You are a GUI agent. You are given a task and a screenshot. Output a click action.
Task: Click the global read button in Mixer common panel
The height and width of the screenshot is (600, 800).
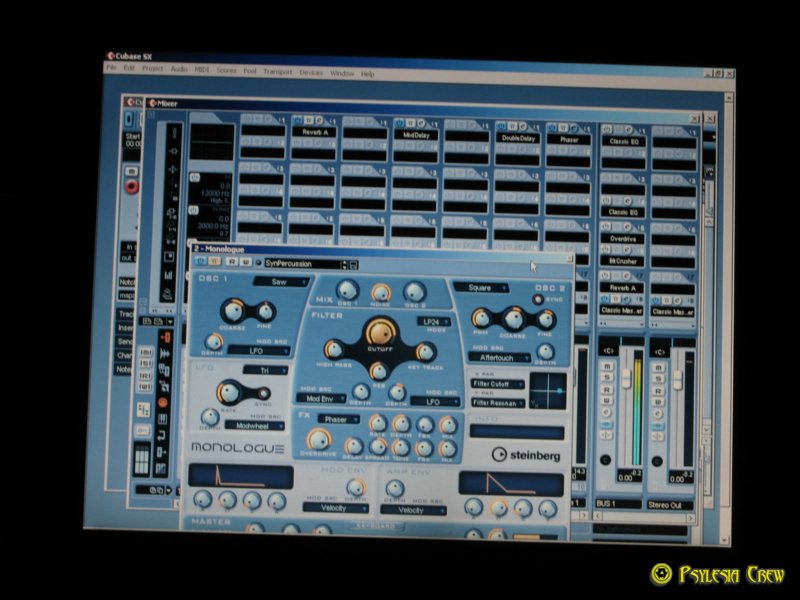pyautogui.click(x=146, y=376)
